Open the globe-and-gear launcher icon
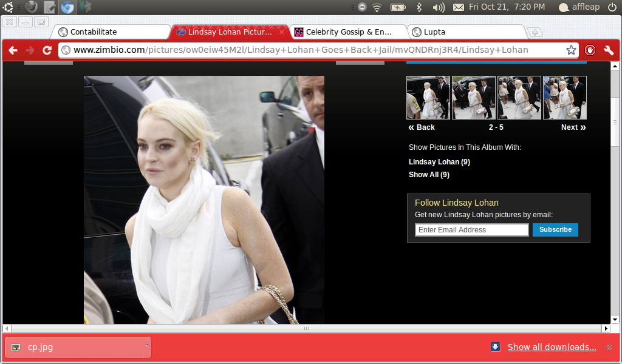Screen dimensions: 622x364 coord(85,7)
